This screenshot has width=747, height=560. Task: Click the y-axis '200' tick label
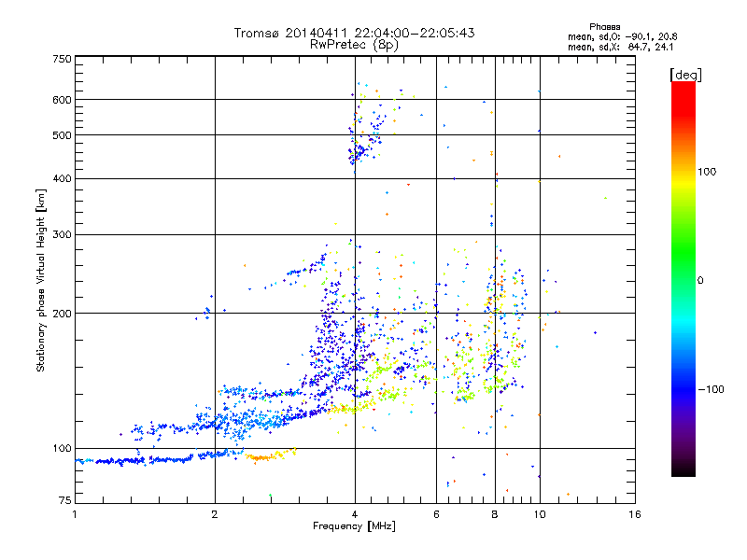pyautogui.click(x=63, y=314)
